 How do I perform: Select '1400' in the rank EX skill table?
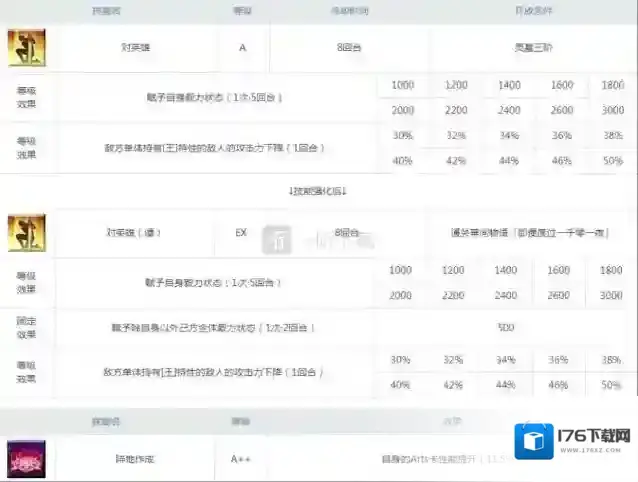click(506, 270)
